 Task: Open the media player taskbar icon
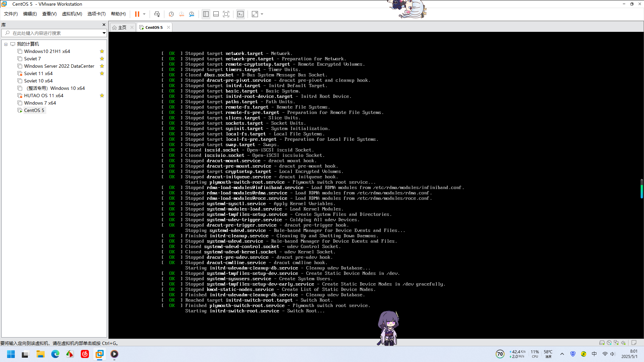(114, 354)
